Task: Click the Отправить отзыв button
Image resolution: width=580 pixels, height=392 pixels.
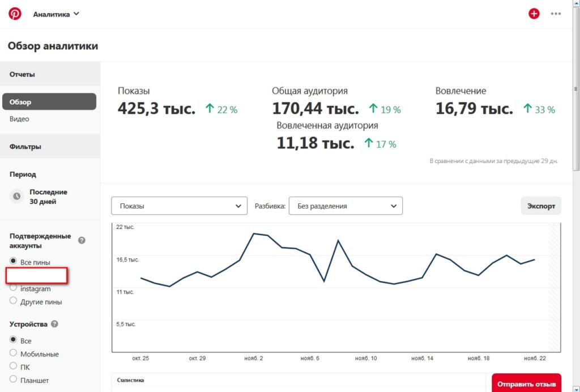Action: pyautogui.click(x=526, y=385)
